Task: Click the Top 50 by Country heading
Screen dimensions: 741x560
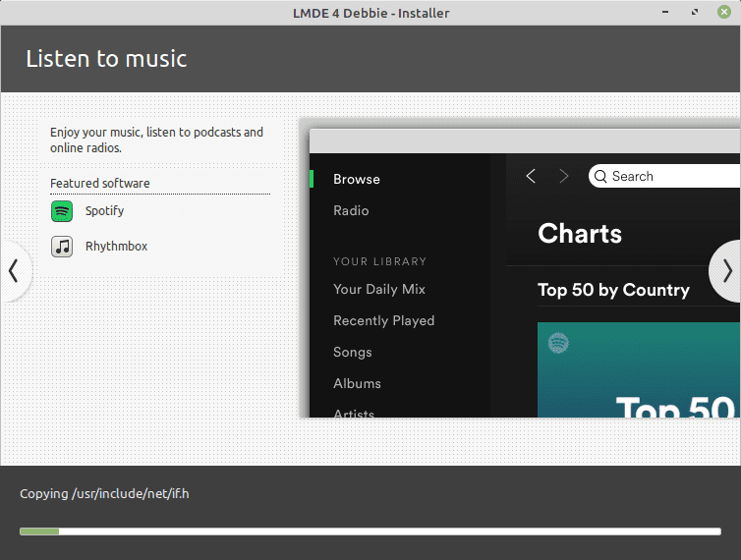Action: click(613, 290)
